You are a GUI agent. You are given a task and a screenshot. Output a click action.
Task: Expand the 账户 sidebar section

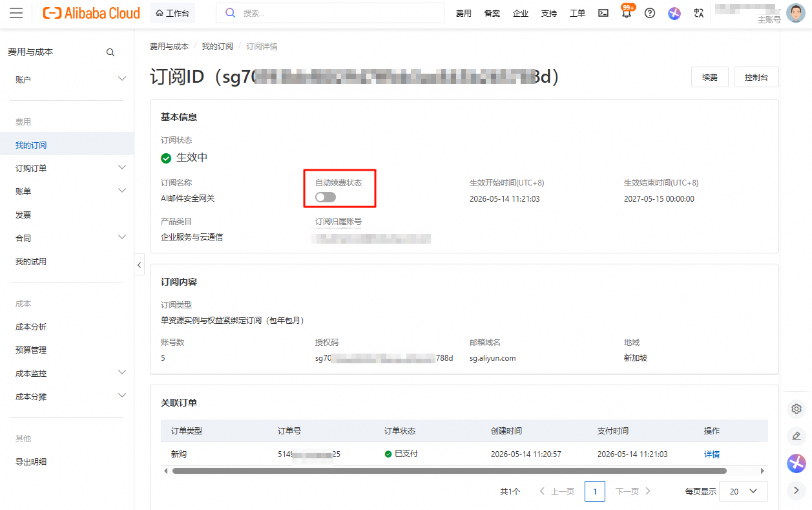(122, 79)
